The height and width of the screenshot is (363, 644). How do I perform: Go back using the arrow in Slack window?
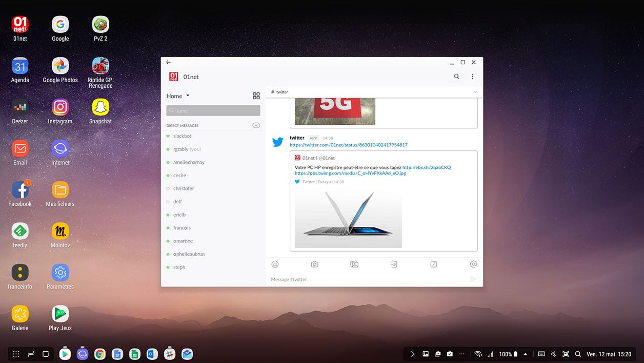[x=168, y=62]
